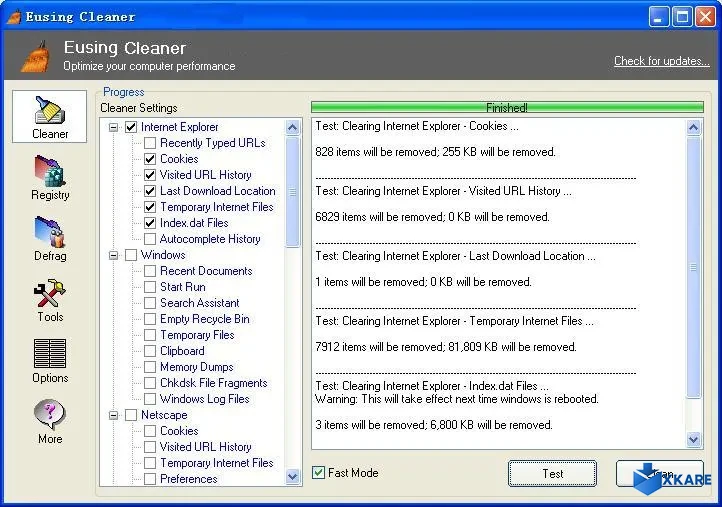
Task: Uncheck Index.dat Files
Action: point(150,223)
